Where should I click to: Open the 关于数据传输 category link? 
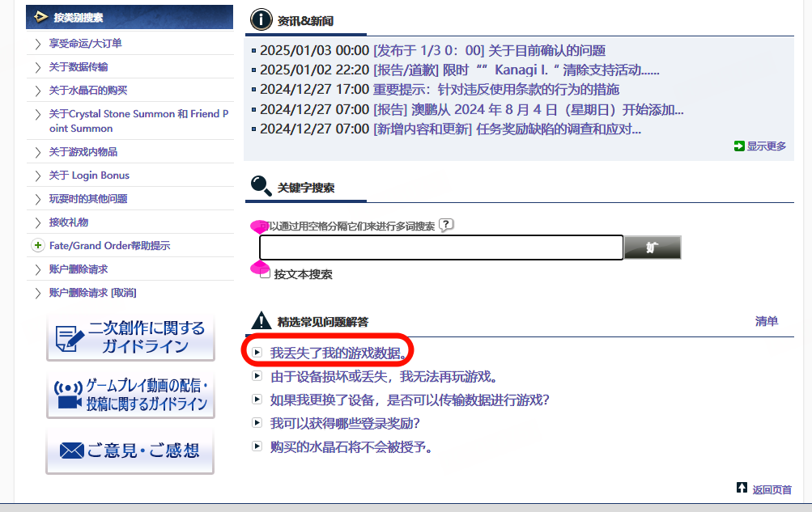(x=79, y=66)
